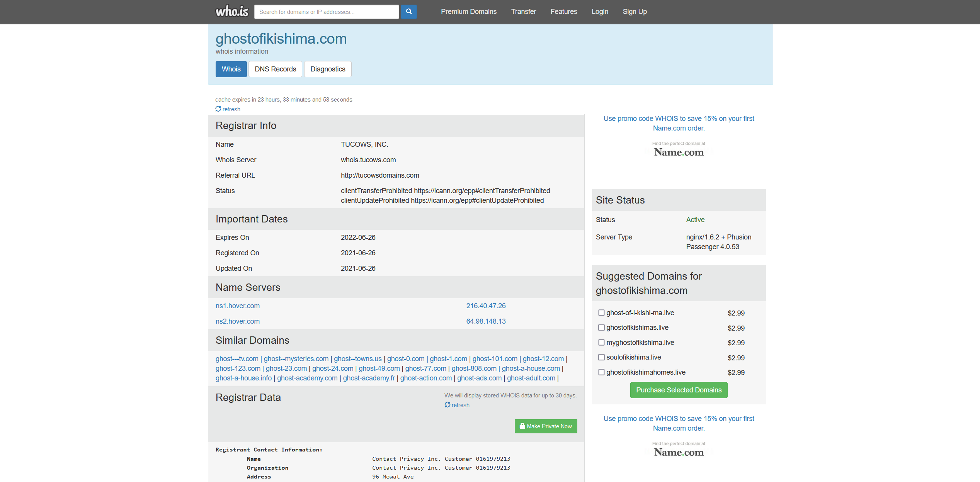Click the refresh icon in Registrar Data section
Image resolution: width=980 pixels, height=482 pixels.
(x=447, y=405)
